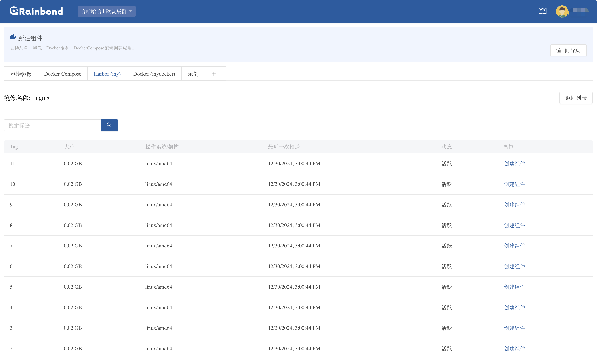The width and height of the screenshot is (597, 364).
Task: Click the magnifier search button
Action: coord(109,125)
